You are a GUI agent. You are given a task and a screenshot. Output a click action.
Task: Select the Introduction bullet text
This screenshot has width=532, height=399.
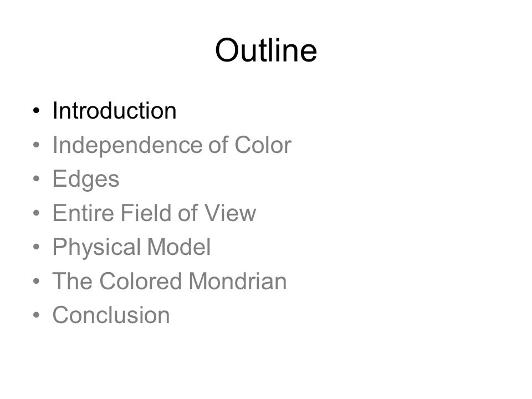(x=114, y=111)
